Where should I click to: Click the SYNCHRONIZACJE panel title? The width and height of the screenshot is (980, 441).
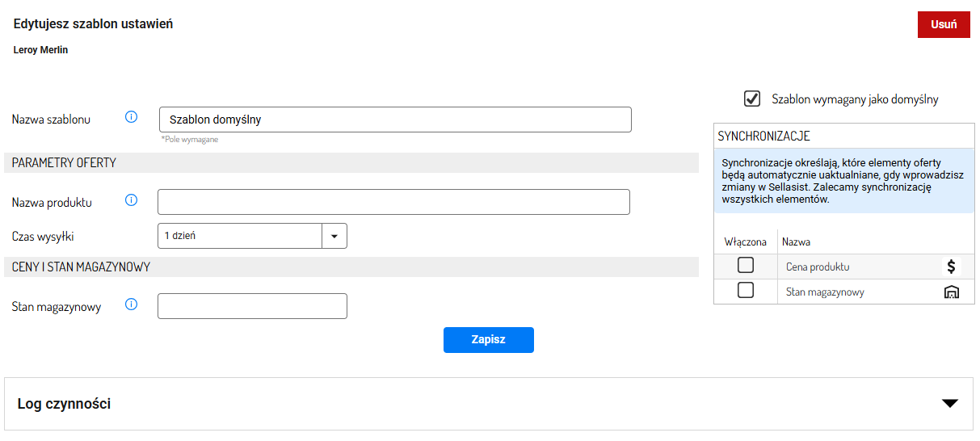(764, 136)
